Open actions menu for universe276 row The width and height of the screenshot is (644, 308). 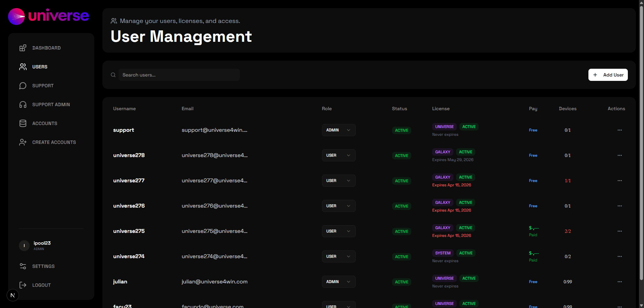(620, 206)
